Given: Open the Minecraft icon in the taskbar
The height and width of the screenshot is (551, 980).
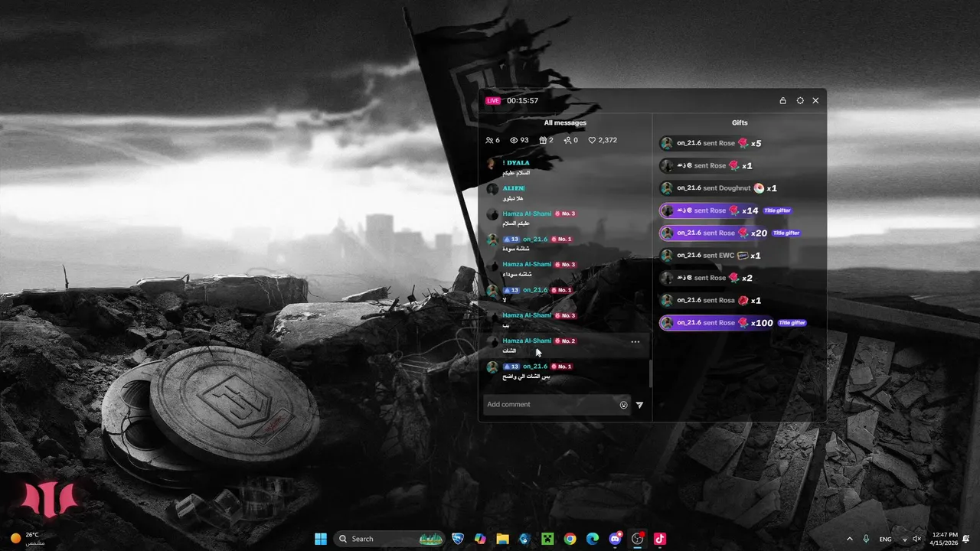Looking at the screenshot, I should pos(547,539).
